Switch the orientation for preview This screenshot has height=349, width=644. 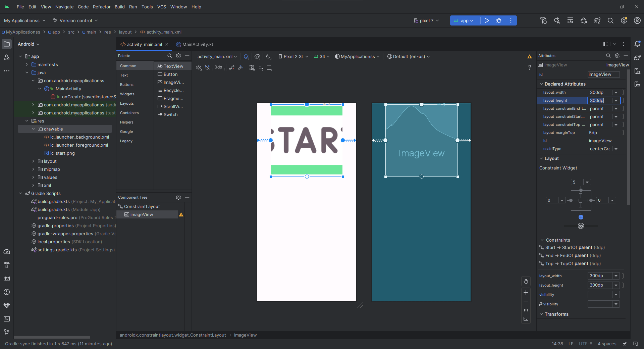click(257, 57)
